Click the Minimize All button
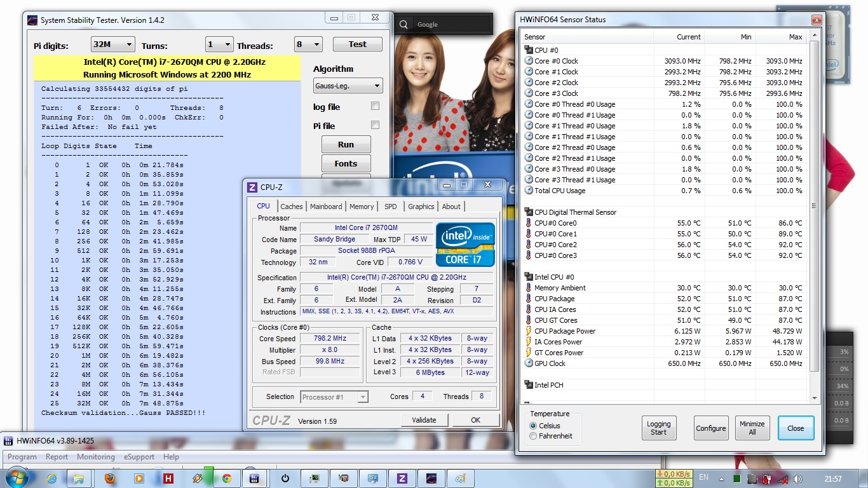Viewport: 868px width, 488px height. 752,428
